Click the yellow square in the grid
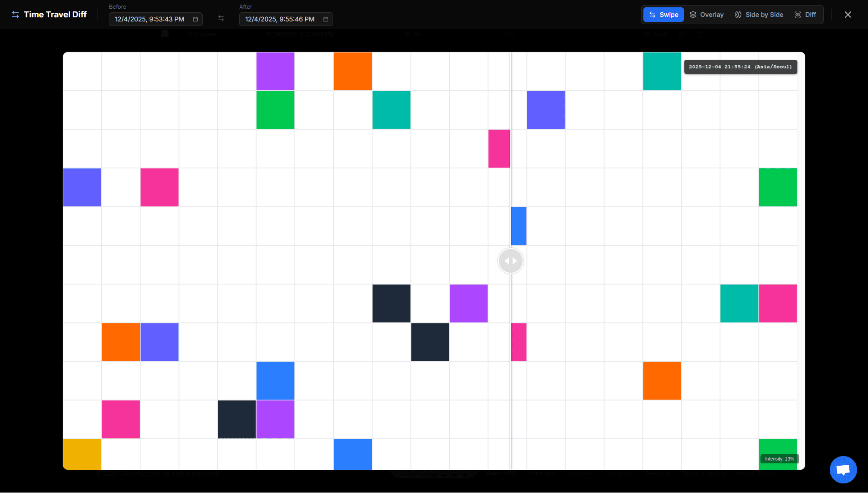 (82, 454)
